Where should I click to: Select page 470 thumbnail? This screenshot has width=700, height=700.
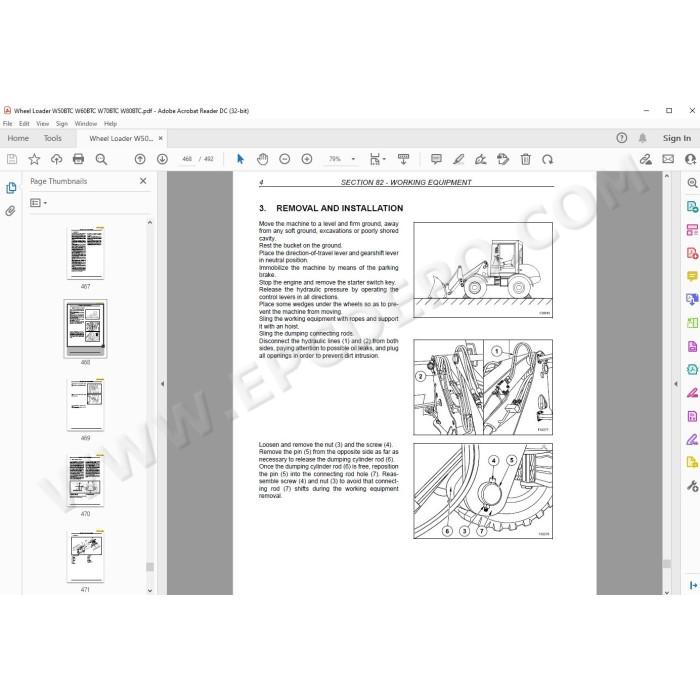(x=85, y=480)
